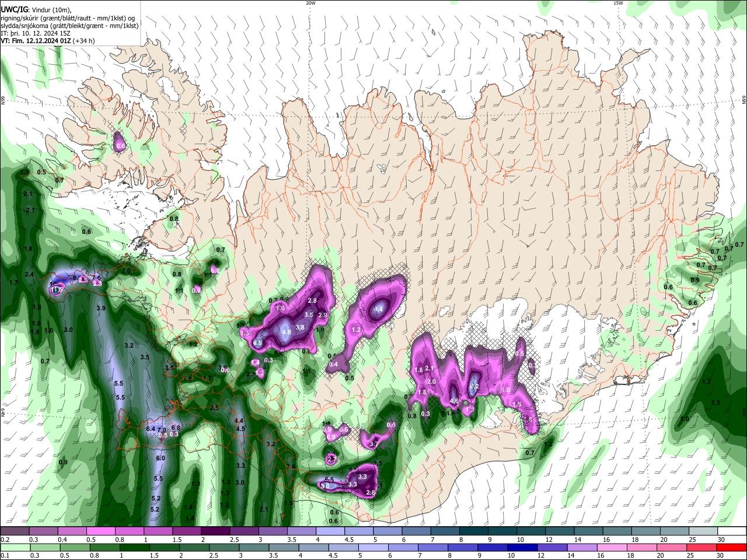Click the 20W longitude label
This screenshot has height=560, width=747.
pyautogui.click(x=310, y=3)
